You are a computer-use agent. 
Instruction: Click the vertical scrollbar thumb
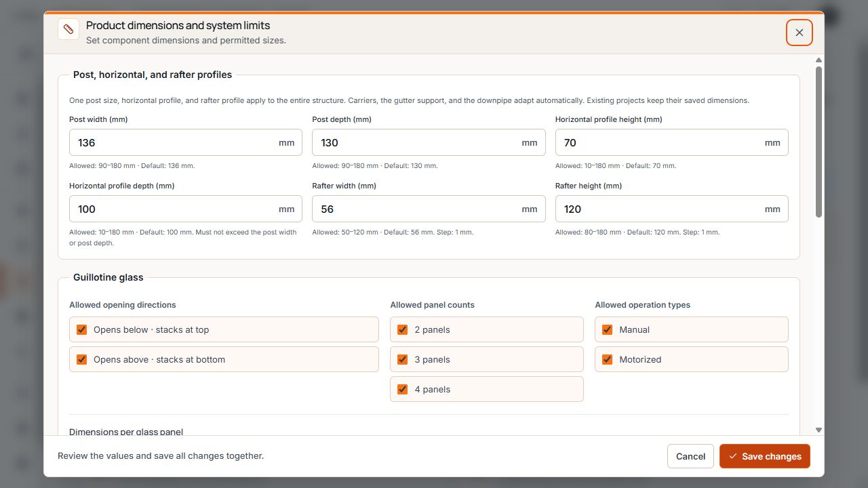pos(818,142)
